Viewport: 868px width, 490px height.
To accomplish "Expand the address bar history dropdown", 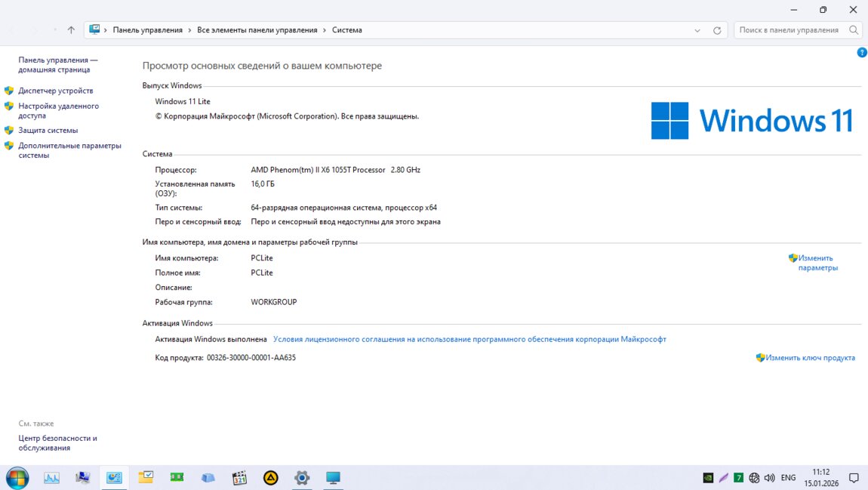I will [697, 30].
